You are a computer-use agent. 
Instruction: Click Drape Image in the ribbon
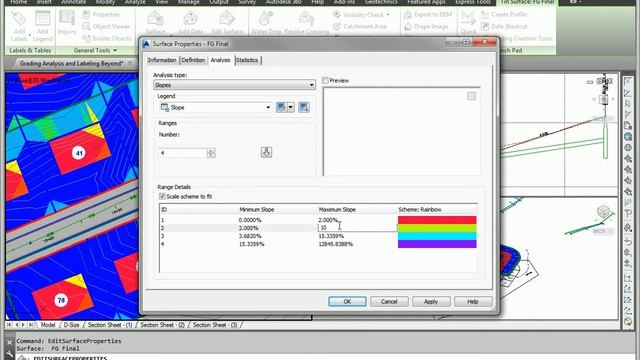[426, 27]
